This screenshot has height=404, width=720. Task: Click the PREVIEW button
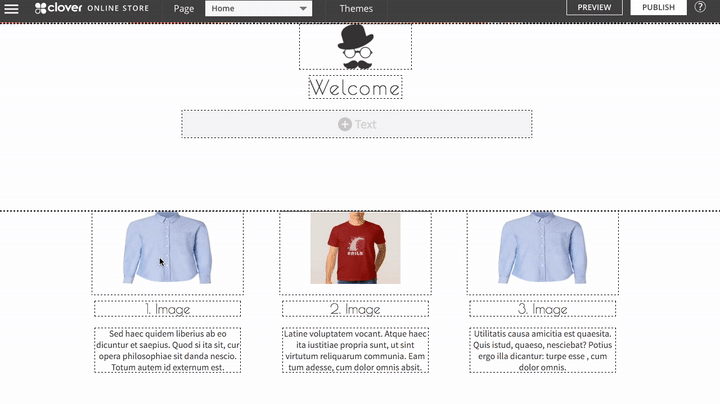pos(594,8)
